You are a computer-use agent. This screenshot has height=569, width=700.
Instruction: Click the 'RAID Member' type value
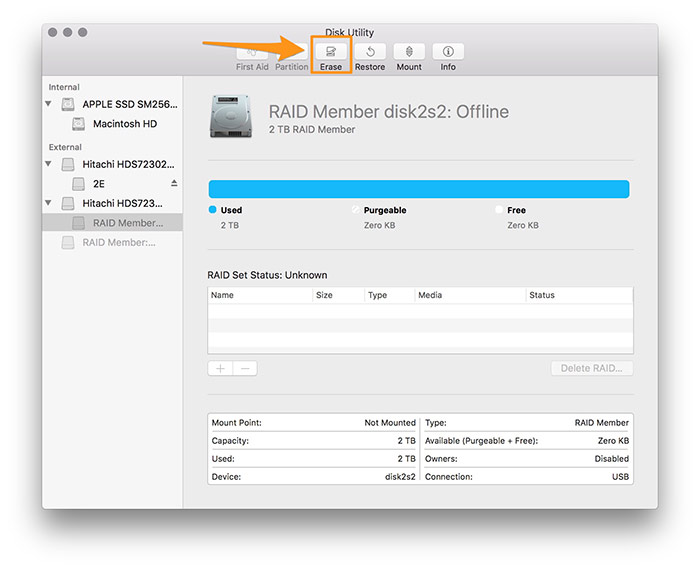coord(601,423)
